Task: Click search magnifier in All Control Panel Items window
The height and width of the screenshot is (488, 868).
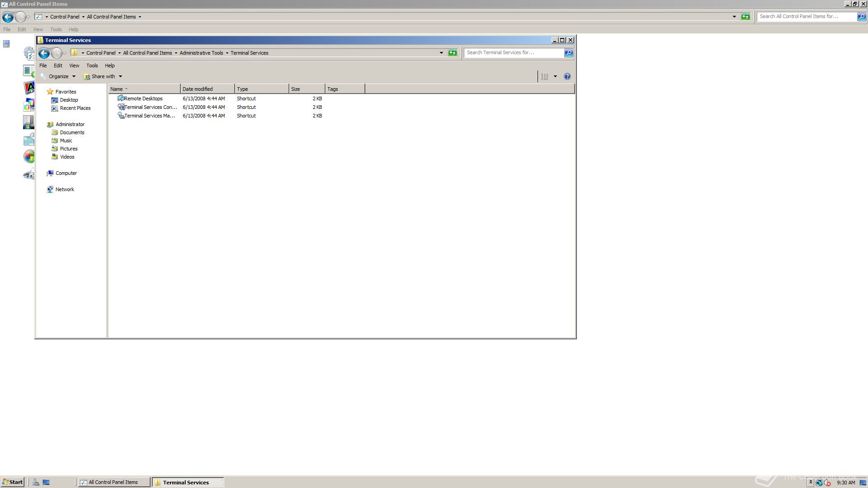Action: pos(862,17)
